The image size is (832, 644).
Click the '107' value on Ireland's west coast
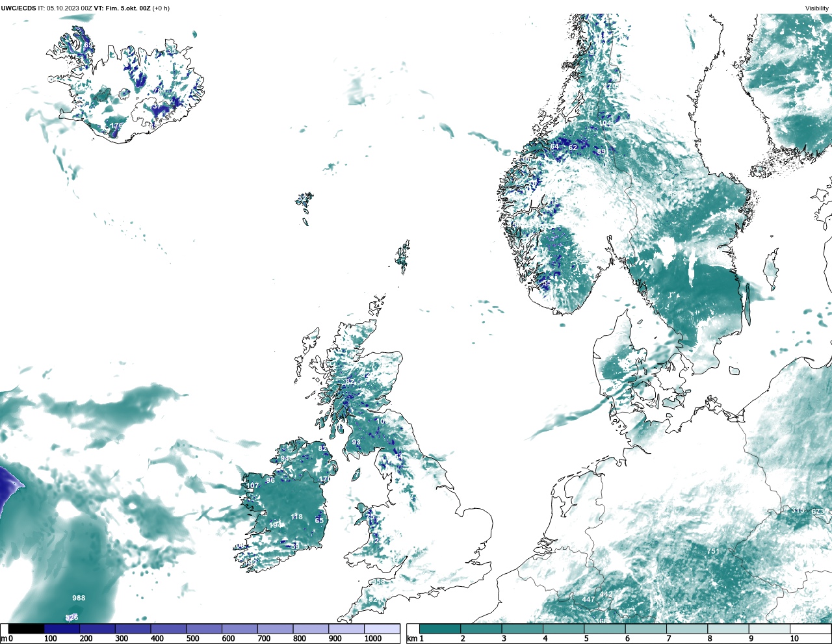[x=252, y=485]
